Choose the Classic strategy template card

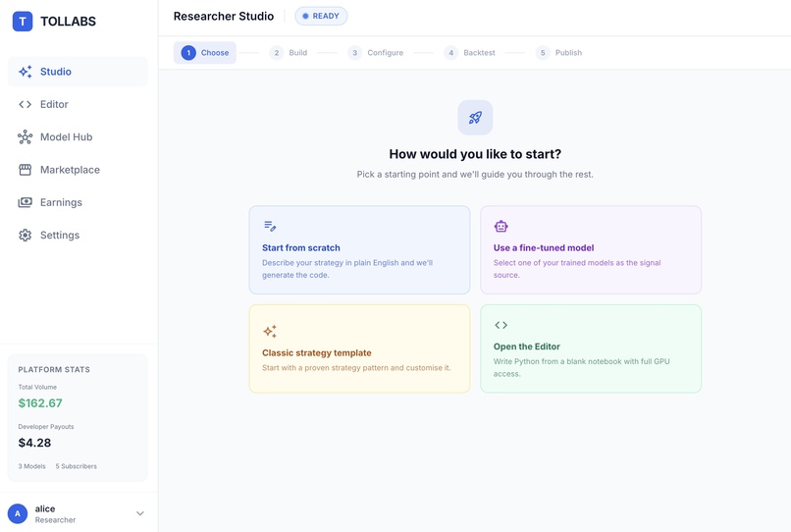point(360,348)
